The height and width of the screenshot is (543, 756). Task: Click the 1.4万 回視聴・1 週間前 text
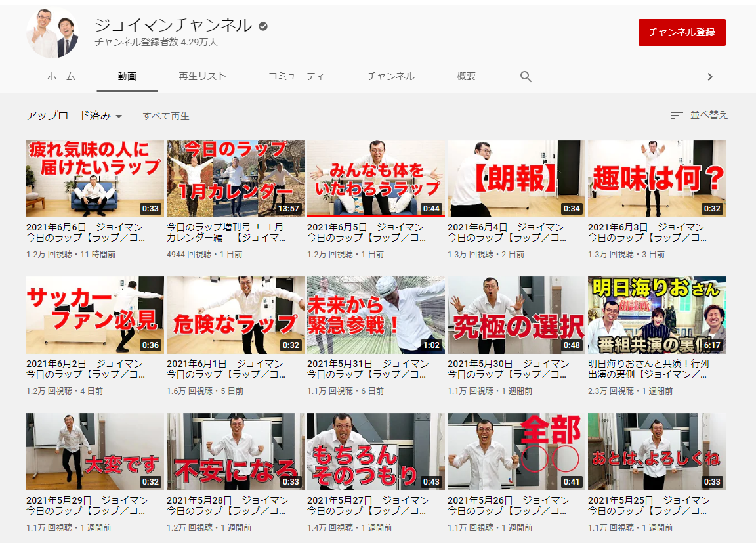pos(350,527)
